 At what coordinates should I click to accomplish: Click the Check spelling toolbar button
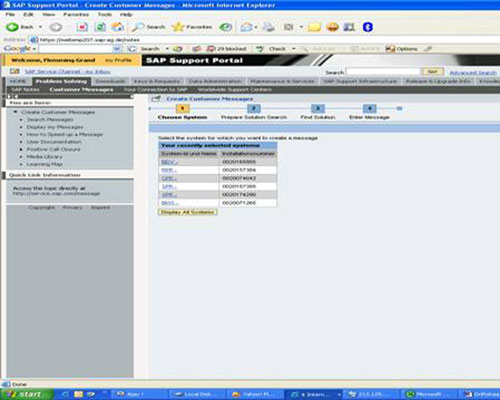[271, 49]
